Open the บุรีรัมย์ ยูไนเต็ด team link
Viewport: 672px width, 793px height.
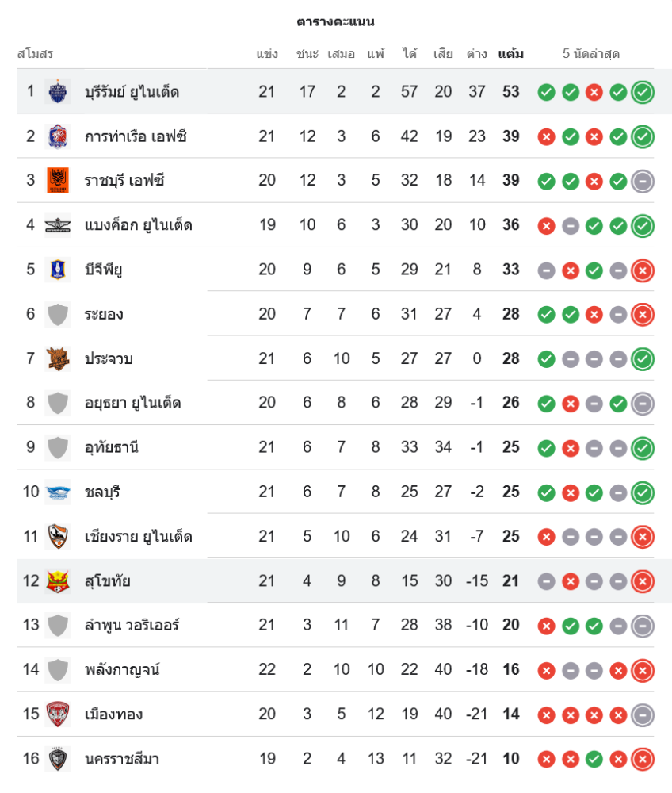coord(132,92)
